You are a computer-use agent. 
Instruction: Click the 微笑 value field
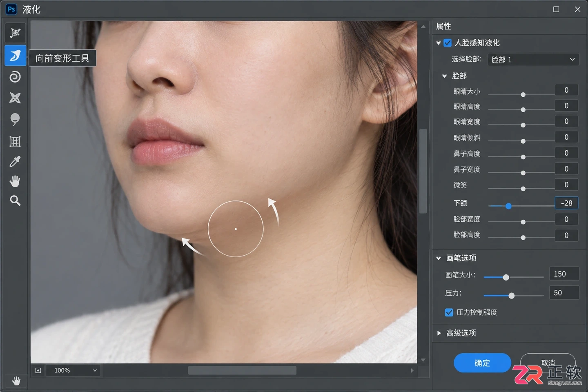[566, 185]
